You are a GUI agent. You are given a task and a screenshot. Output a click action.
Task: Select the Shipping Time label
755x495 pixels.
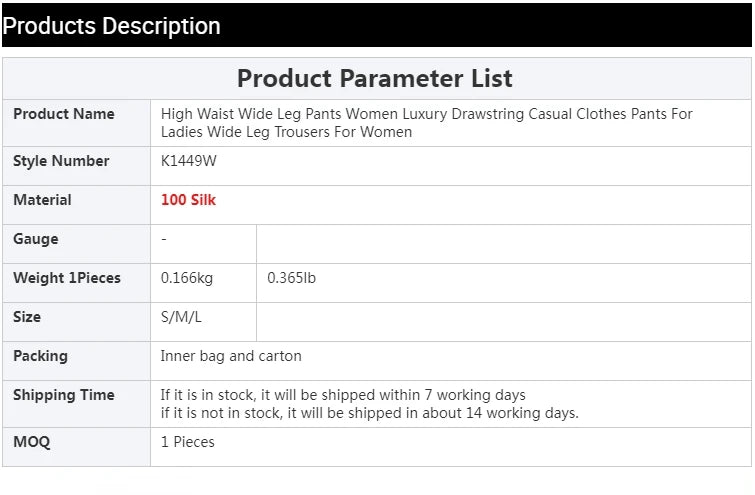pos(64,395)
